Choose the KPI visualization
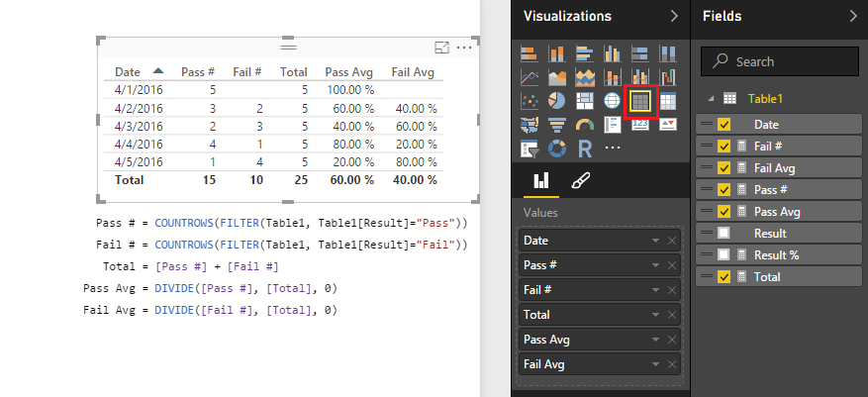 pos(668,125)
